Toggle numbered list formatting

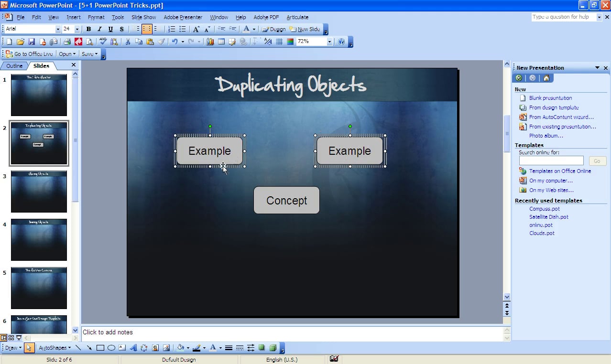[x=172, y=29]
